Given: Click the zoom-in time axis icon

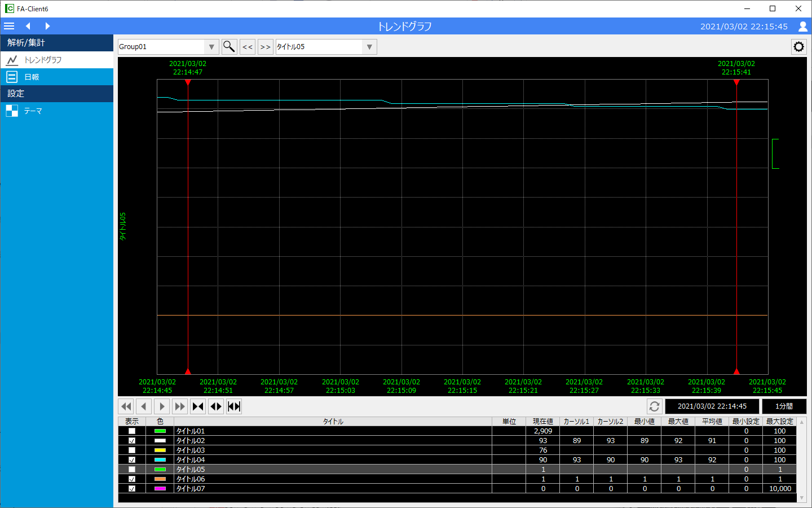Looking at the screenshot, I should (198, 406).
